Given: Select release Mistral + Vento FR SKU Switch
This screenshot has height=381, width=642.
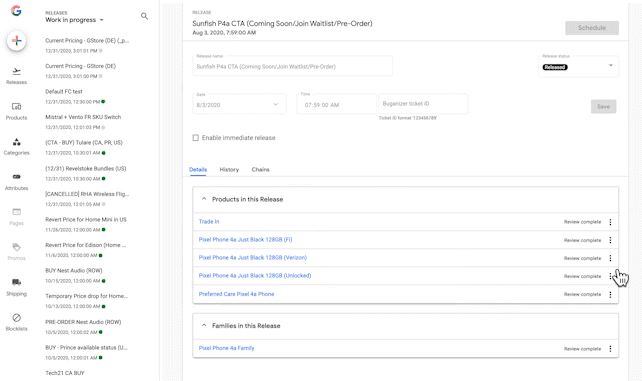Looking at the screenshot, I should [83, 122].
